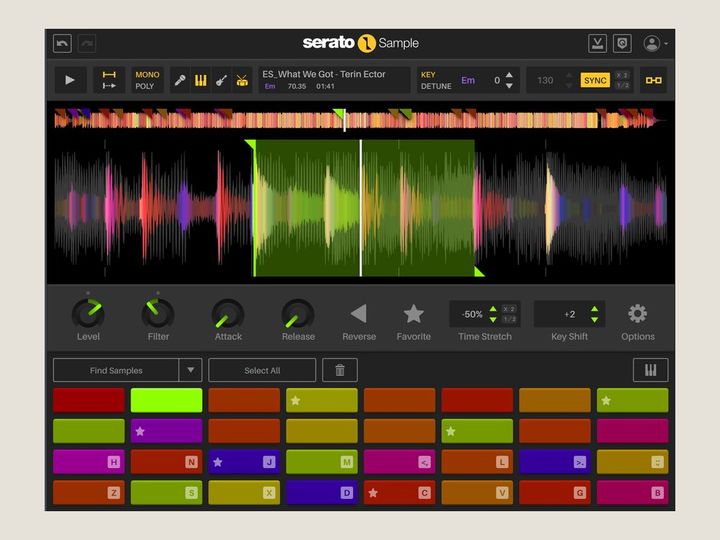Viewport: 720px width, 540px height.
Task: Adjust the Filter knob
Action: click(158, 314)
